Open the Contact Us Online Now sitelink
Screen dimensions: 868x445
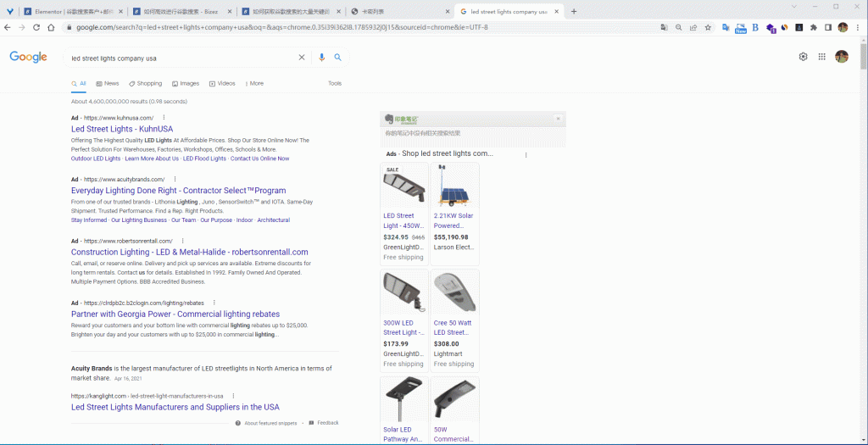tap(259, 159)
